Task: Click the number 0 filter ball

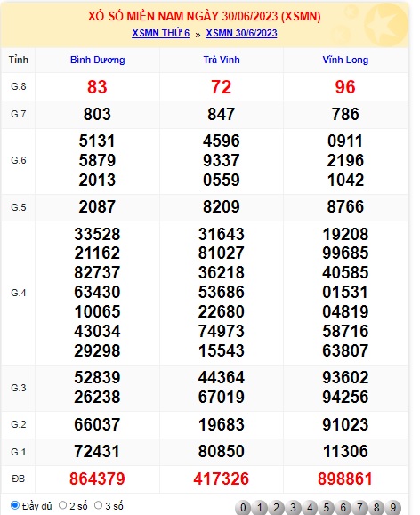Action: [x=243, y=508]
